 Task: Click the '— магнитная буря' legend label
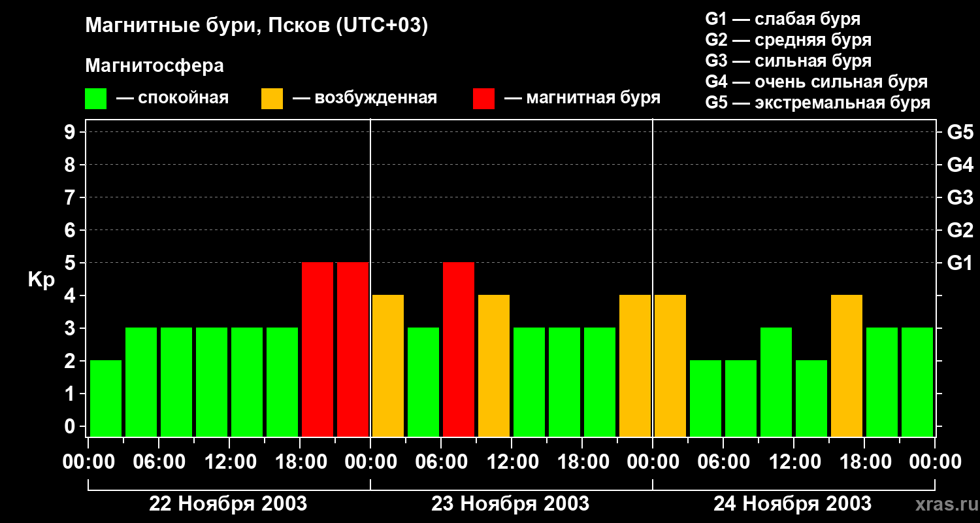(583, 98)
